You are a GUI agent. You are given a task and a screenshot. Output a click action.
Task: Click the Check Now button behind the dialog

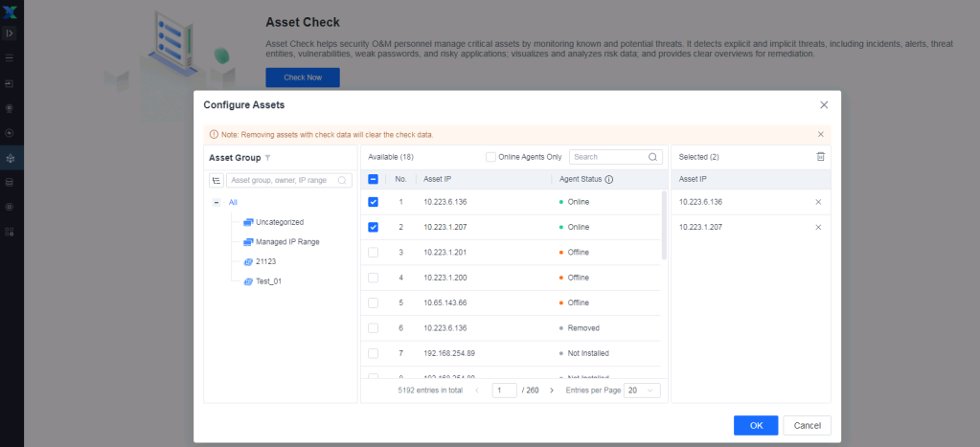pyautogui.click(x=303, y=78)
